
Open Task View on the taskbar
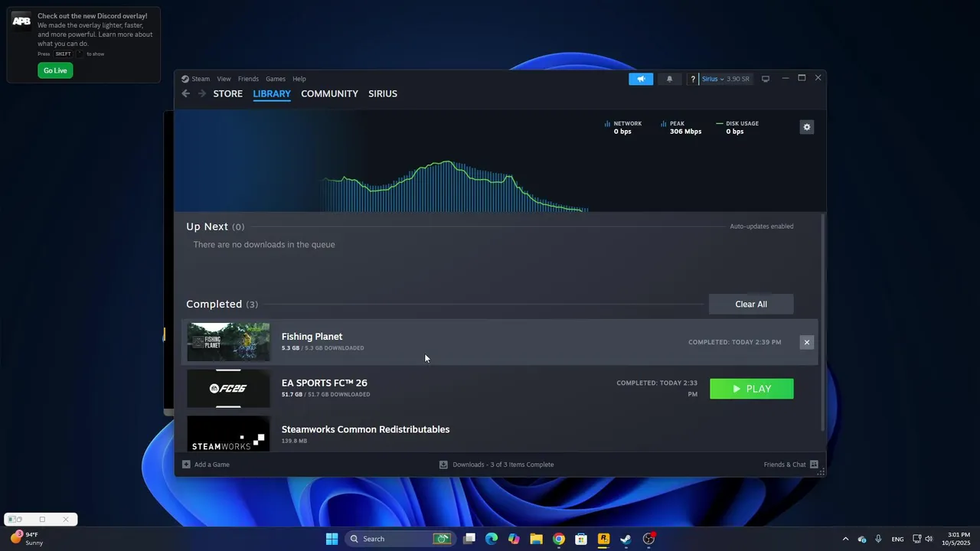[469, 539]
